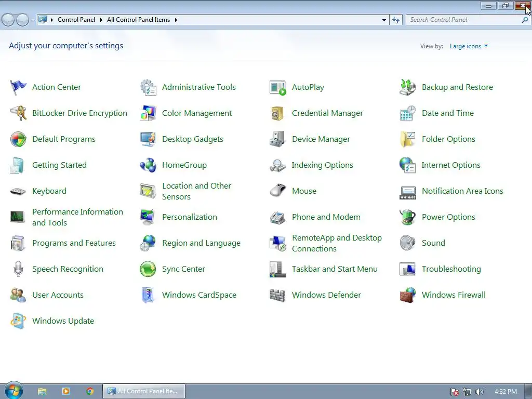Click the Desktop Gadgets icon
The width and height of the screenshot is (532, 399).
pyautogui.click(x=148, y=139)
